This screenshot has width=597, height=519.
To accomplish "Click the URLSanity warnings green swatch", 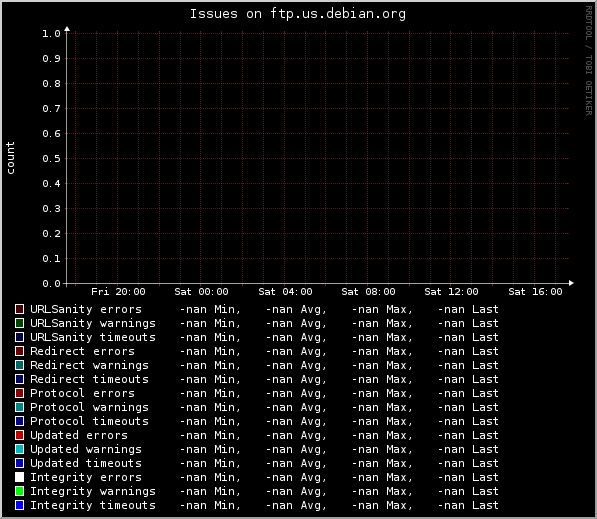I will (19, 323).
